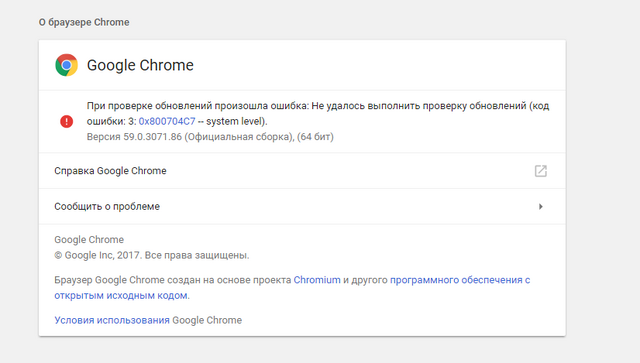
Task: Click the Google Chrome title text
Action: (140, 65)
